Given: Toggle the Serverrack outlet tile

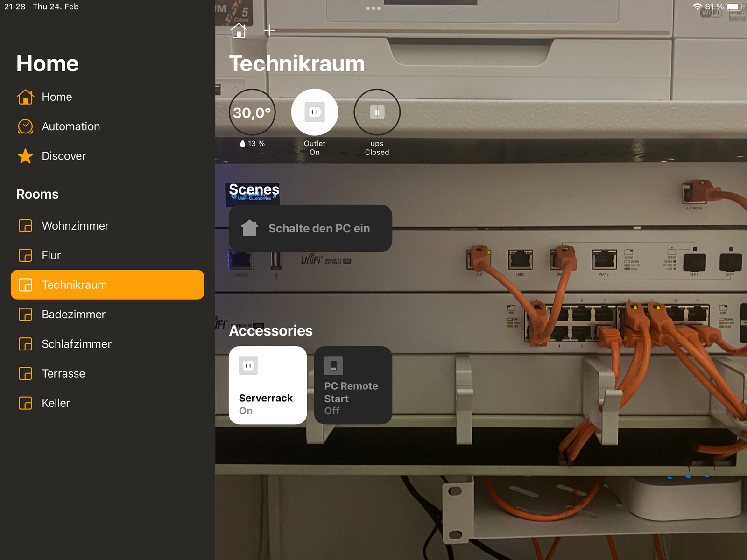Looking at the screenshot, I should 268,385.
